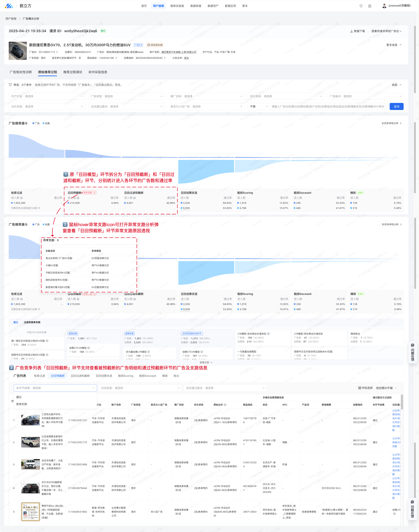Click the 创意 legend swatch in first funnel
This screenshot has height=532, width=419.
coord(44,123)
